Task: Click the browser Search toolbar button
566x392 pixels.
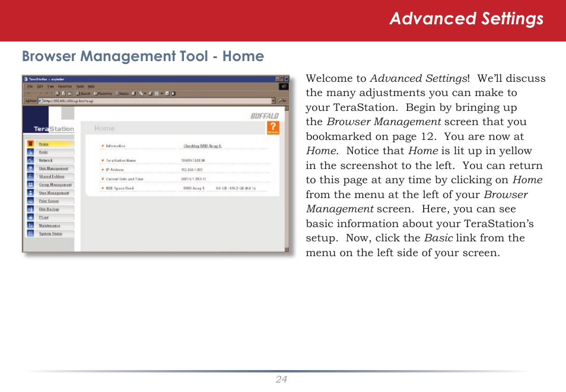Action: (83, 94)
